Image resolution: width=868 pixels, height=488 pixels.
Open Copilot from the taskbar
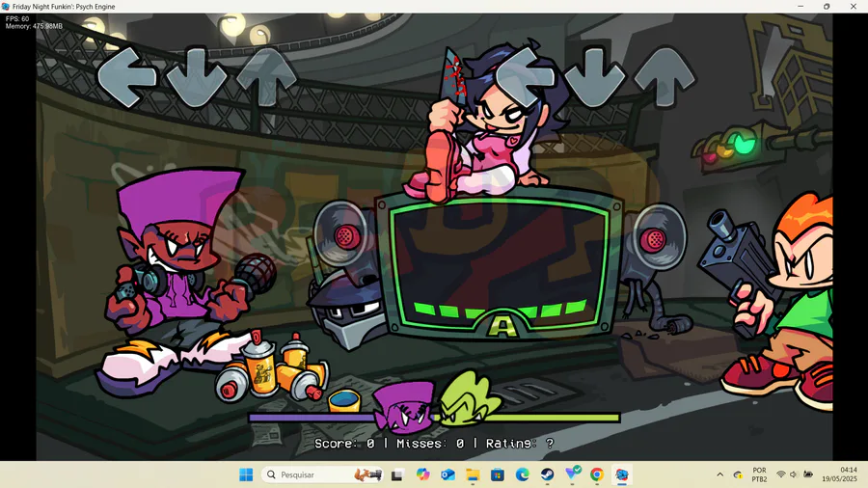click(423, 474)
